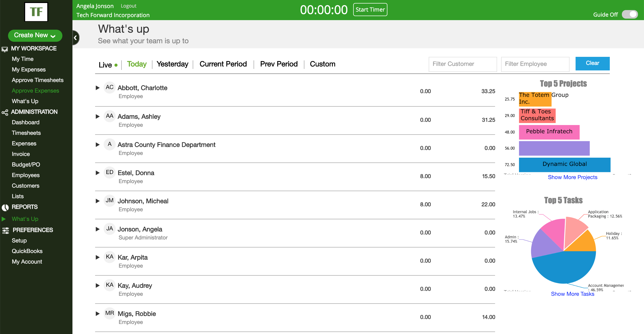This screenshot has height=334, width=644.
Task: Click Show More Projects link
Action: [x=573, y=177]
